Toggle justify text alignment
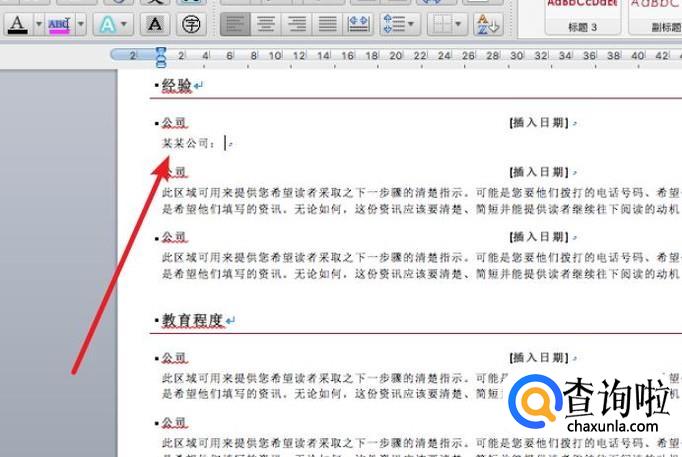 (327, 23)
